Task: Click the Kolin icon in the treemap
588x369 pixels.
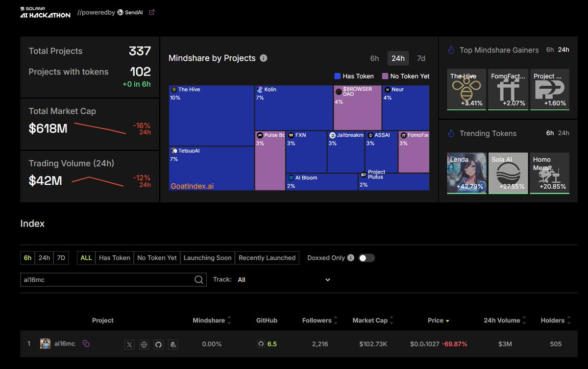Action: tap(259, 90)
